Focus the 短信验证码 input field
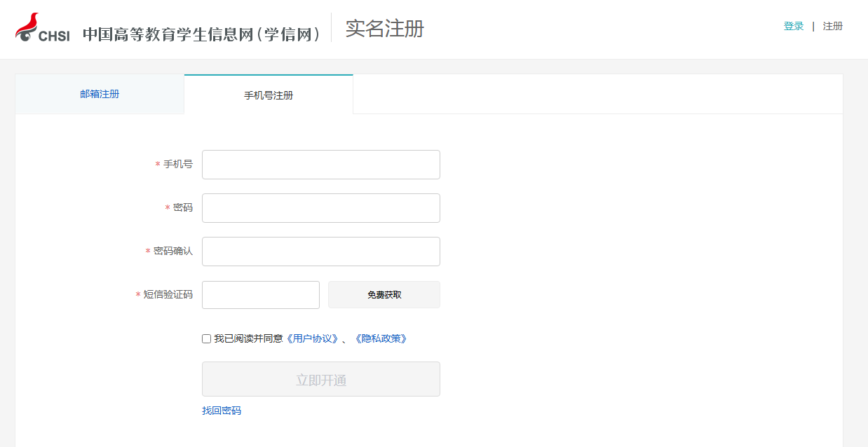Viewport: 868px width, 447px height. [x=261, y=295]
